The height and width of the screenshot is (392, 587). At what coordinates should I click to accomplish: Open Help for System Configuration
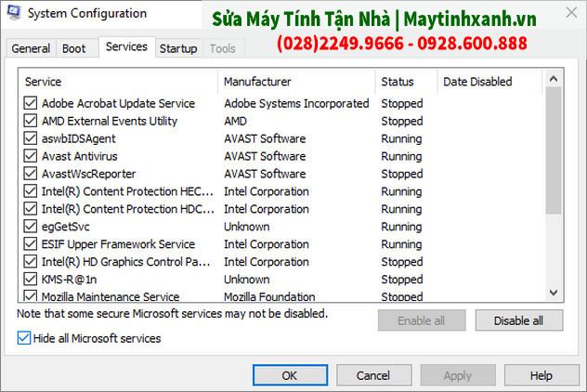point(541,375)
